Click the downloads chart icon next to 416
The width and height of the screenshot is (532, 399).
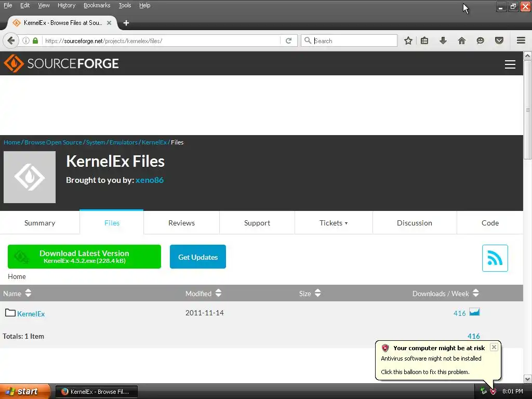click(x=474, y=312)
